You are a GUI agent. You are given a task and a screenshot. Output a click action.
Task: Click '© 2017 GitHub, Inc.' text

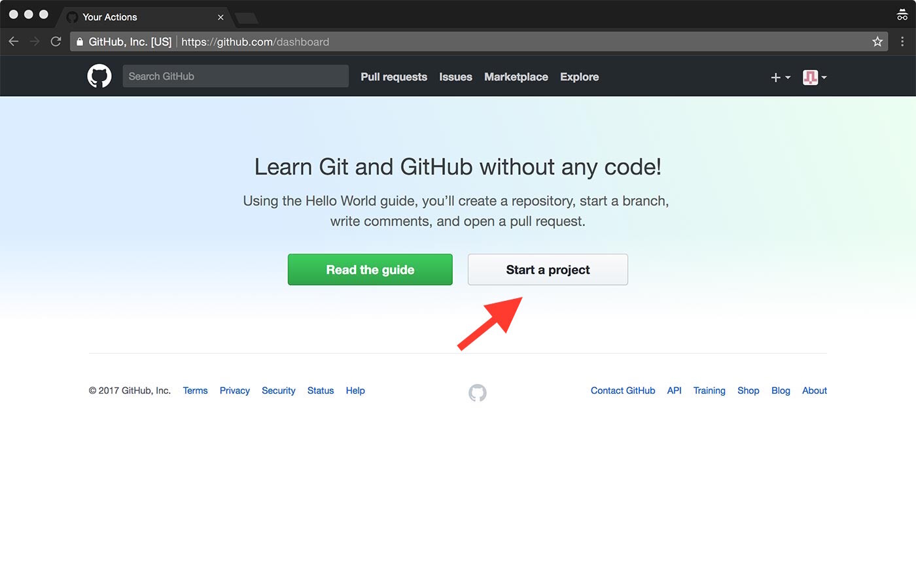(x=130, y=390)
